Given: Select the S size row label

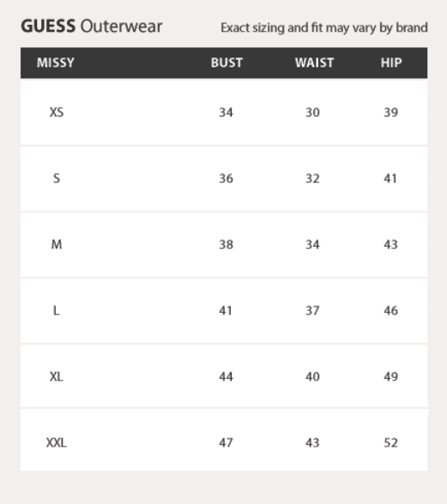Looking at the screenshot, I should [x=57, y=178].
